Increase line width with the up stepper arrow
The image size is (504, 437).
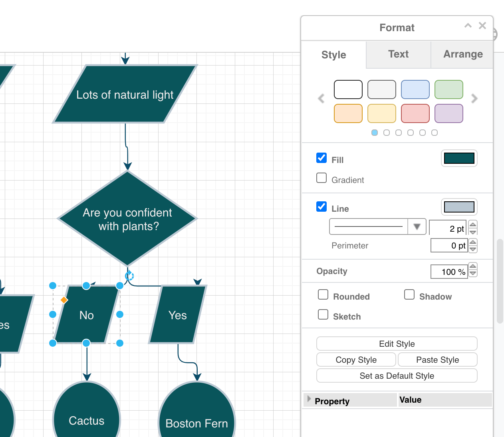pos(472,224)
